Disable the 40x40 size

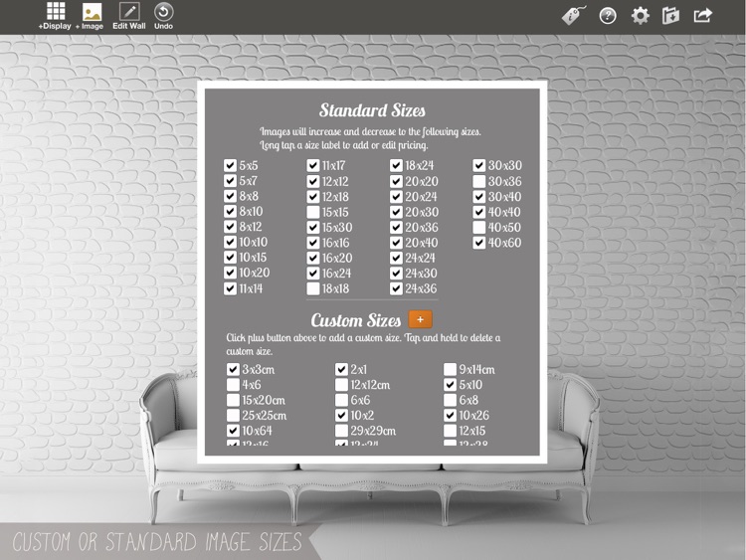point(479,212)
